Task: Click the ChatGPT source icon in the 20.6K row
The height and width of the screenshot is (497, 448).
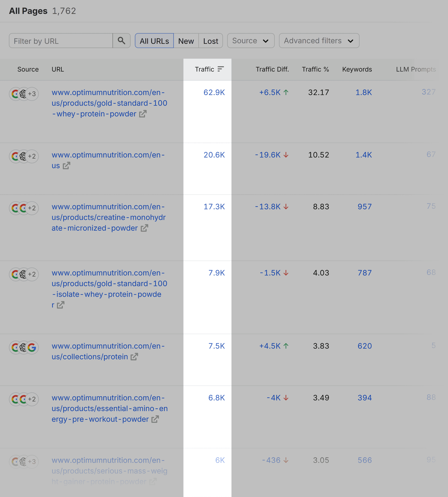Action: 23,156
